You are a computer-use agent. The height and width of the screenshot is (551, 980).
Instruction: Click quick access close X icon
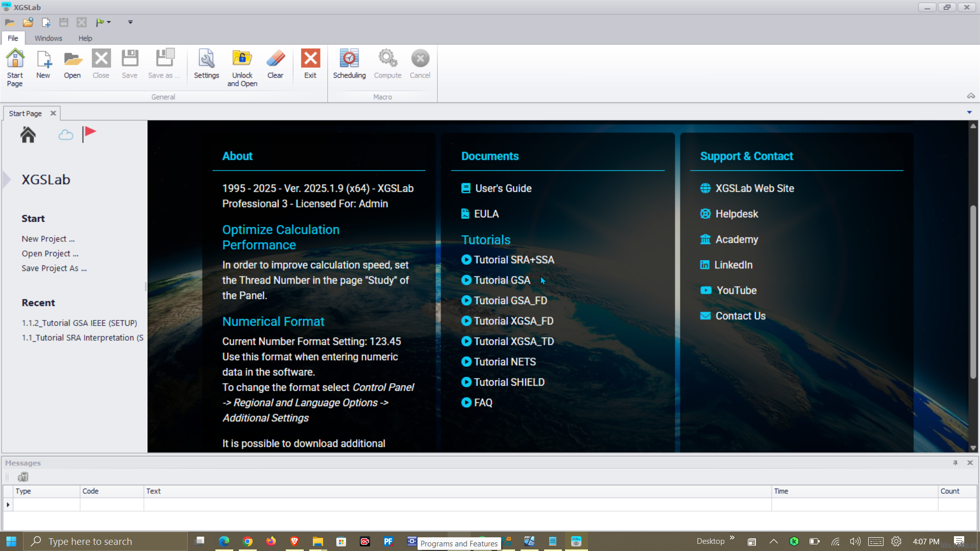(x=82, y=22)
